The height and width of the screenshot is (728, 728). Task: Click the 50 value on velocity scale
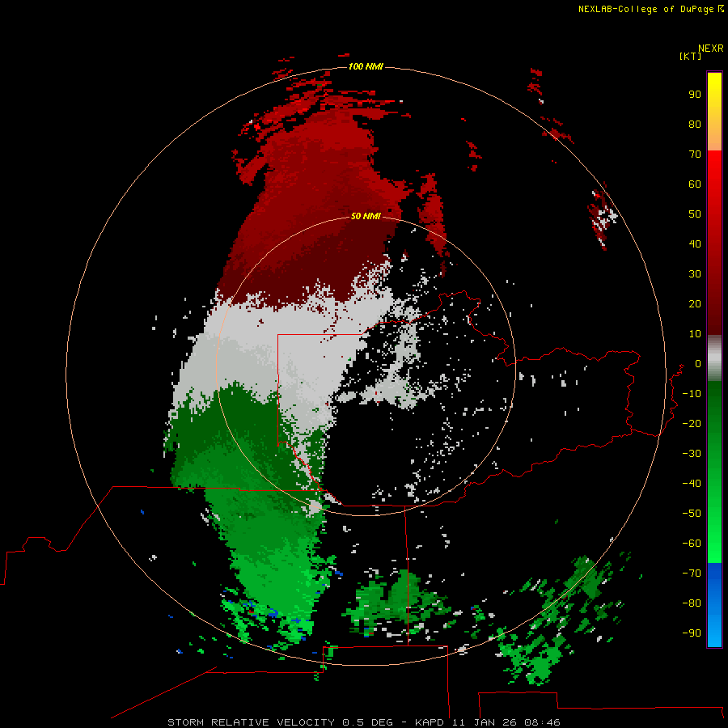(x=695, y=214)
